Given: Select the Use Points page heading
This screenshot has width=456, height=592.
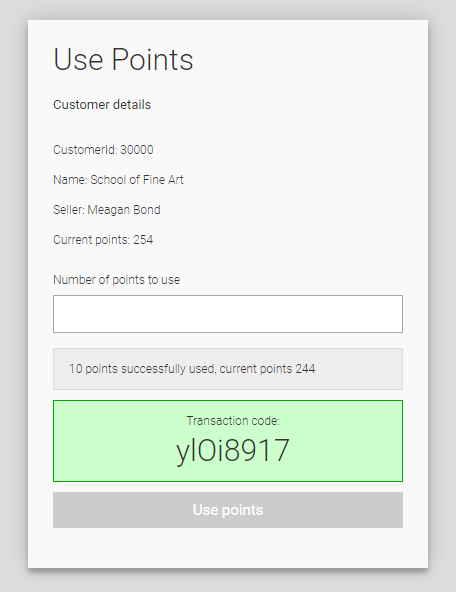Looking at the screenshot, I should pyautogui.click(x=123, y=59).
